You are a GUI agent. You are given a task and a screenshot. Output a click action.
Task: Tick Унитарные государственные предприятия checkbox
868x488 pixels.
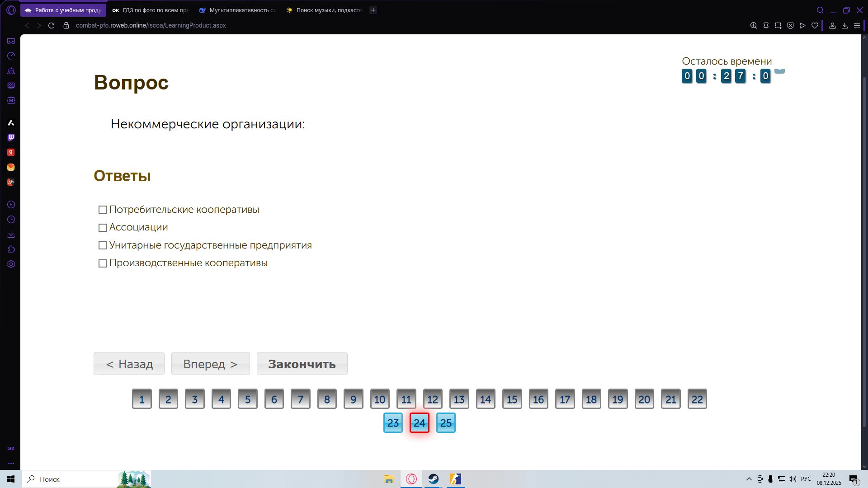pyautogui.click(x=103, y=245)
